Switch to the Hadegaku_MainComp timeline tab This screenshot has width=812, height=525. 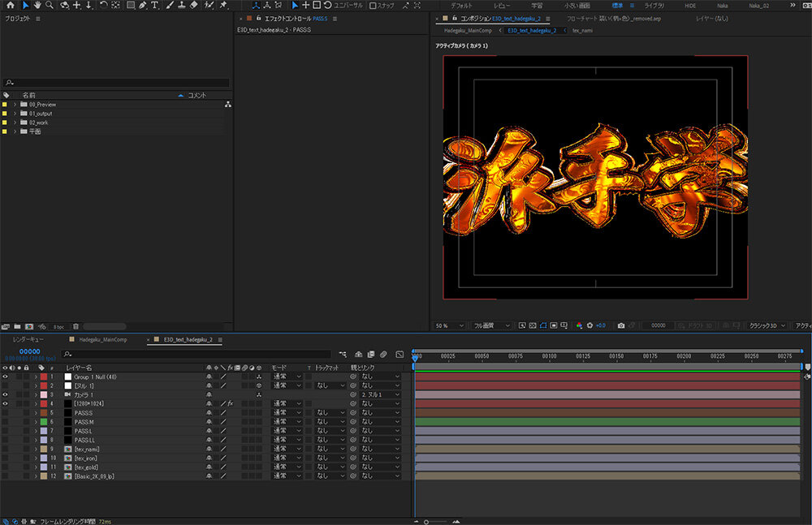(101, 339)
